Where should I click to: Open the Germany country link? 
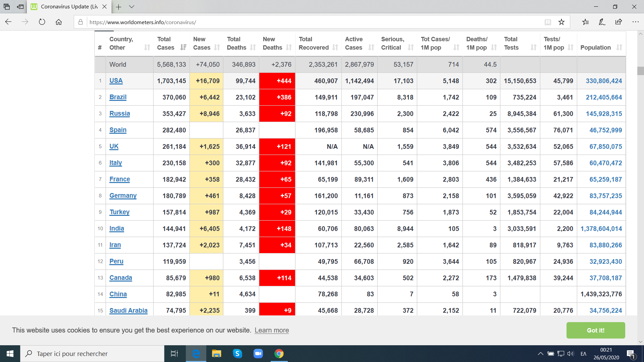(x=123, y=196)
